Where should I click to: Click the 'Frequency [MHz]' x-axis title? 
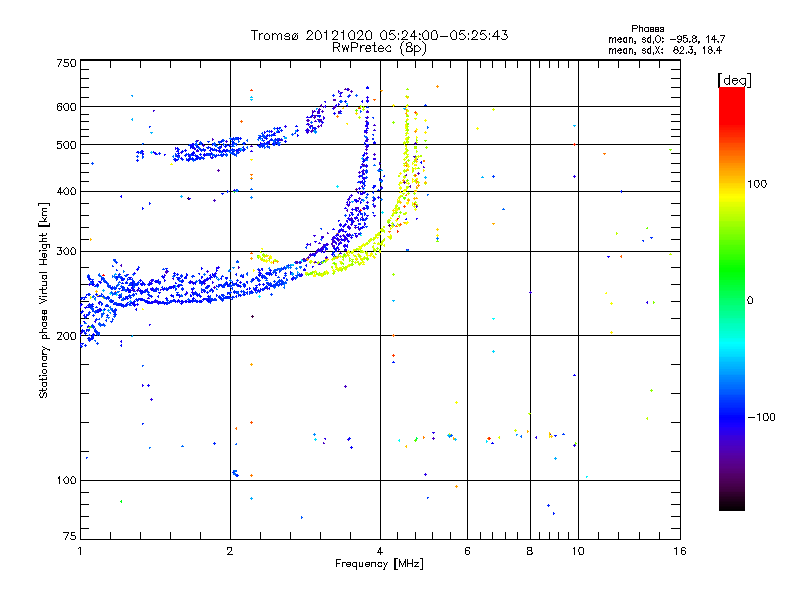coord(379,564)
